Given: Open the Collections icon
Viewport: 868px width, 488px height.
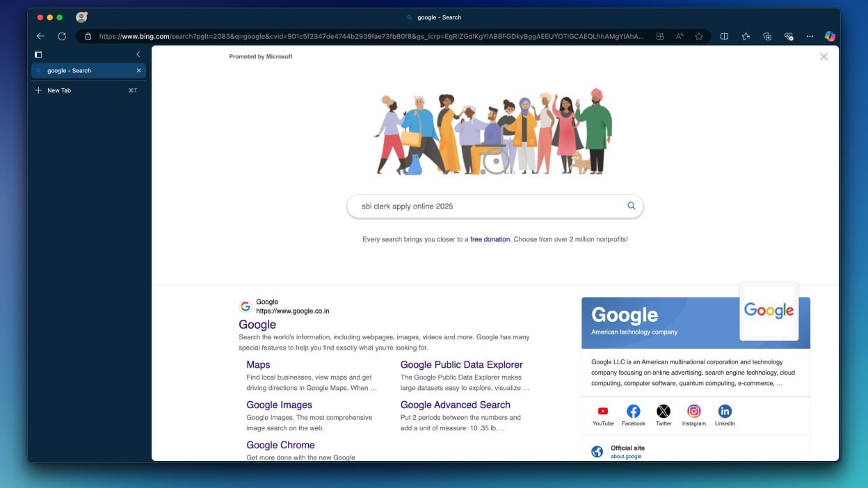Looking at the screenshot, I should click(x=767, y=36).
